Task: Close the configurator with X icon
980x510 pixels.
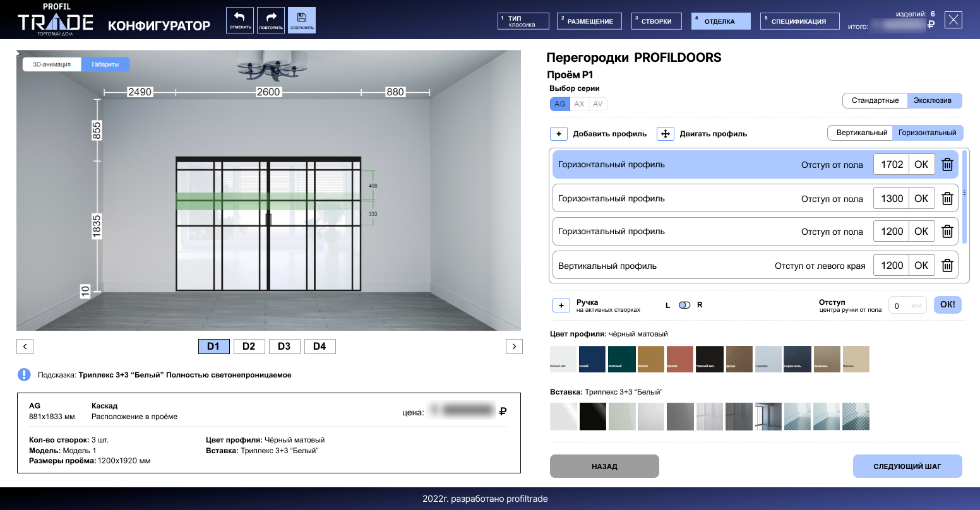Action: click(x=953, y=20)
